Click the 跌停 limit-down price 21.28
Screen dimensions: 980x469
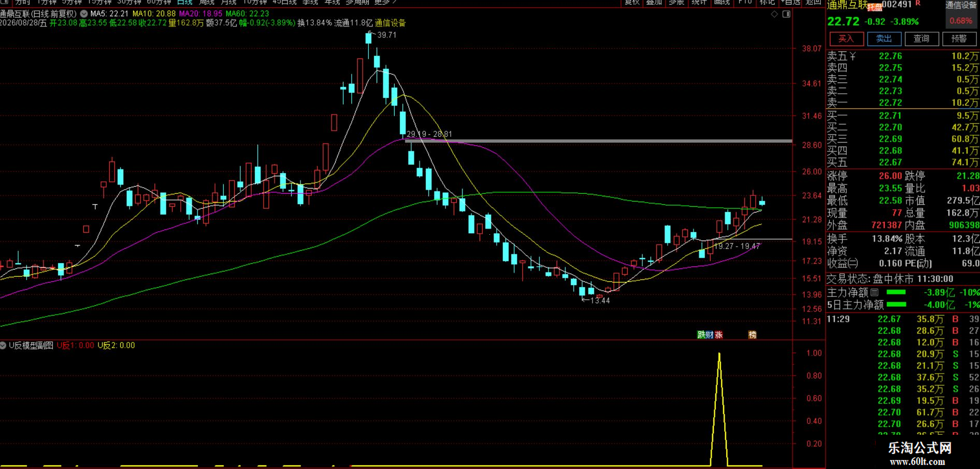coord(968,176)
